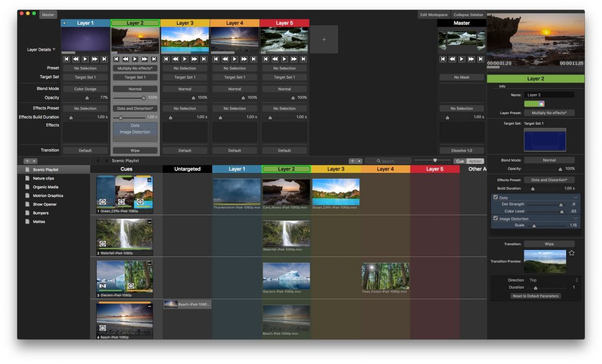Switch to Cue mode toggle
This screenshot has height=364, width=602.
click(x=460, y=161)
